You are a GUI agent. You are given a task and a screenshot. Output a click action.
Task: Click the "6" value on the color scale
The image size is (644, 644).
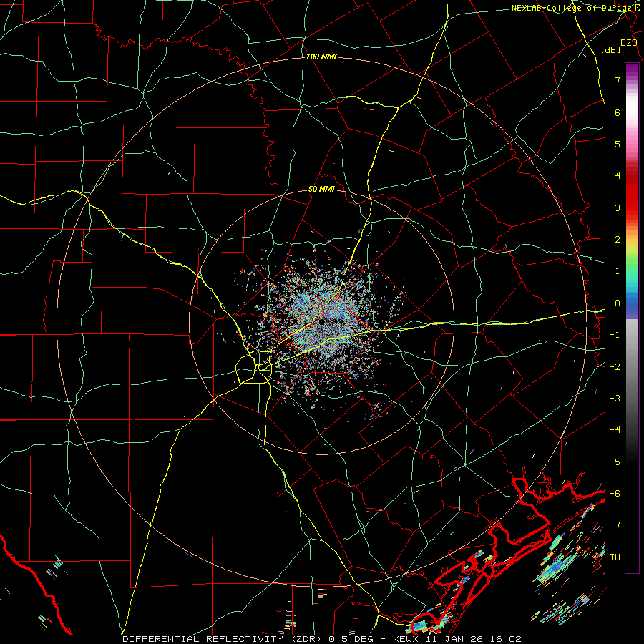(x=618, y=112)
